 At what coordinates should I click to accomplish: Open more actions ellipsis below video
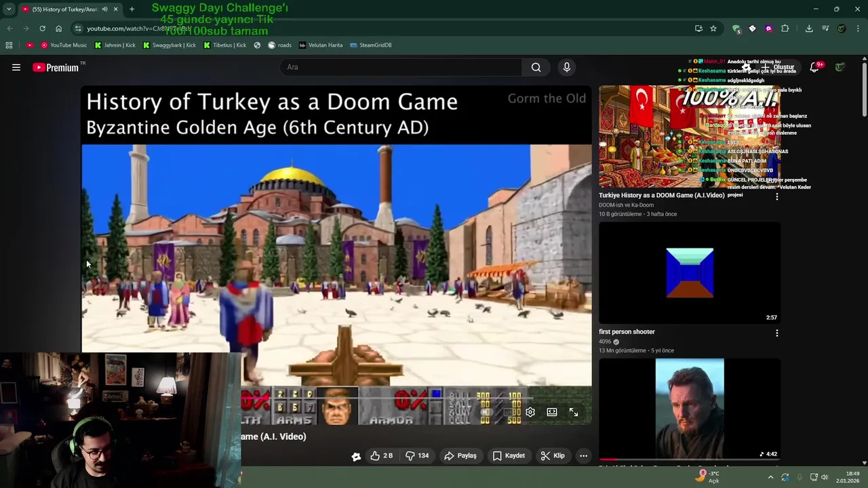pyautogui.click(x=583, y=455)
